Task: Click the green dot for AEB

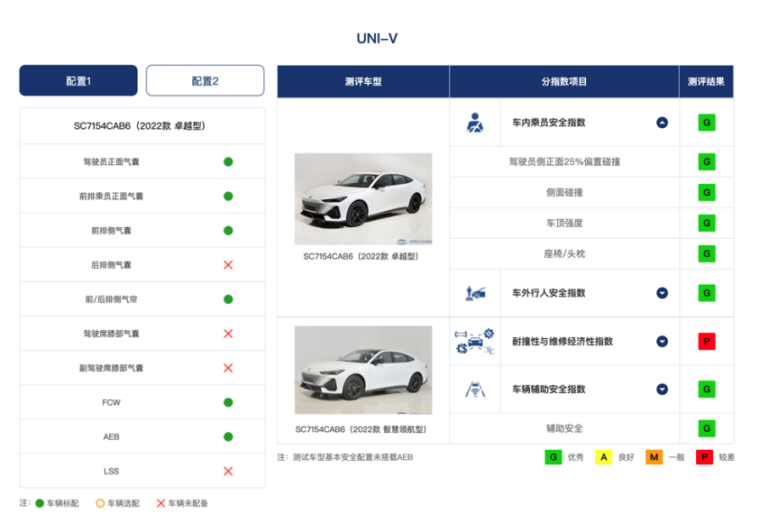Action: (228, 436)
